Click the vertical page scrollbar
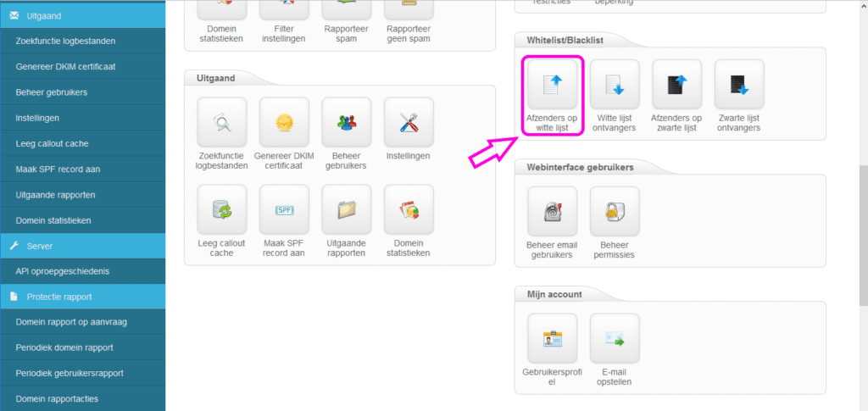Viewport: 868px width, 411px height. coord(862,237)
